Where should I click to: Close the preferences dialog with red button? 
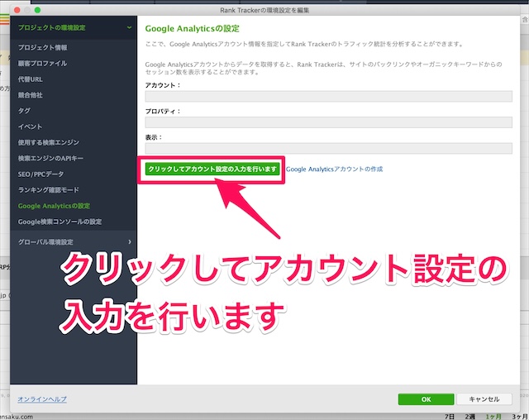click(x=17, y=10)
